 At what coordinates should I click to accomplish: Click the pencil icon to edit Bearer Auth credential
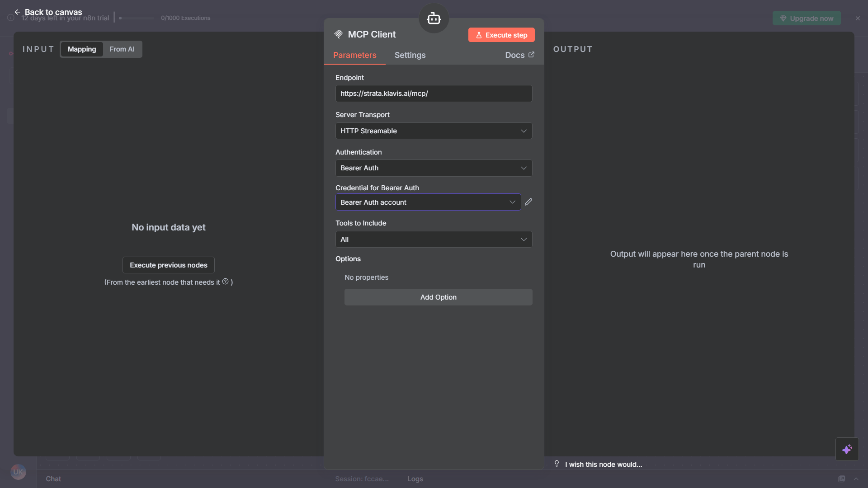click(528, 202)
